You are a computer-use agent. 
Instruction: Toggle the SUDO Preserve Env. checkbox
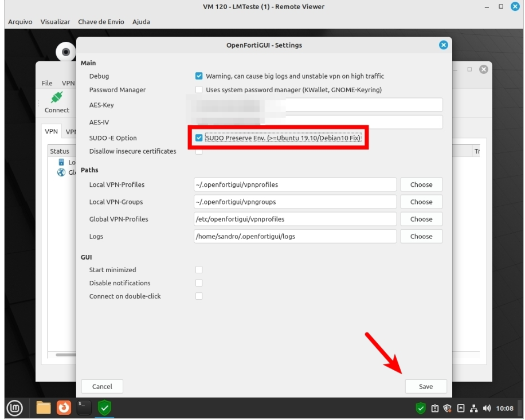click(199, 138)
